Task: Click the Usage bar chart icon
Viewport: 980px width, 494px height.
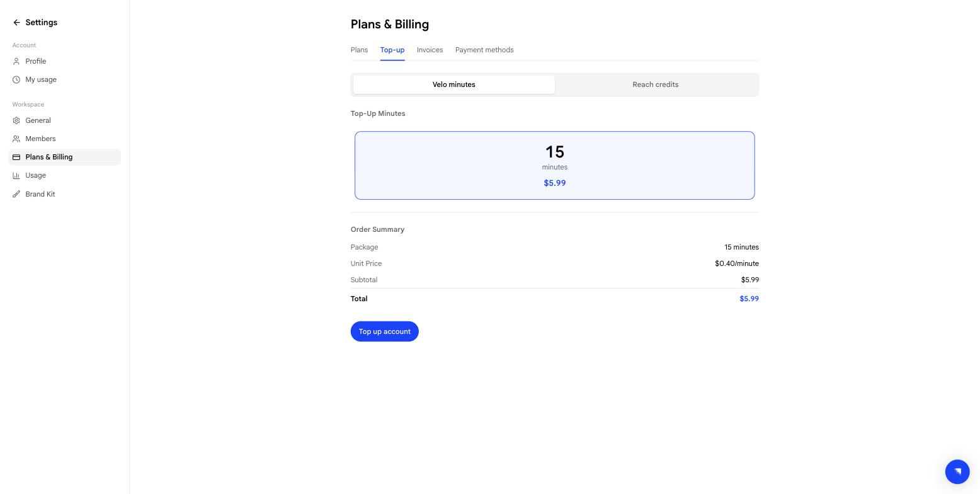Action: (x=16, y=175)
